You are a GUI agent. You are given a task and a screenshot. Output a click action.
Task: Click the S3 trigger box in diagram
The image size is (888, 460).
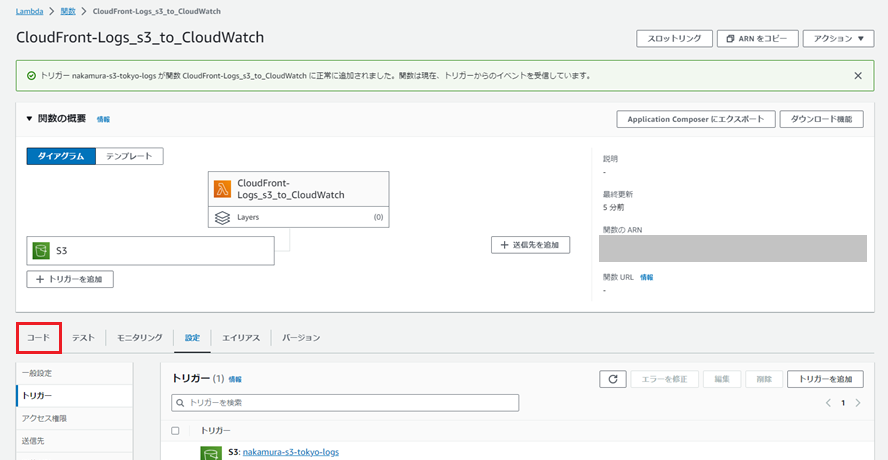pos(151,250)
